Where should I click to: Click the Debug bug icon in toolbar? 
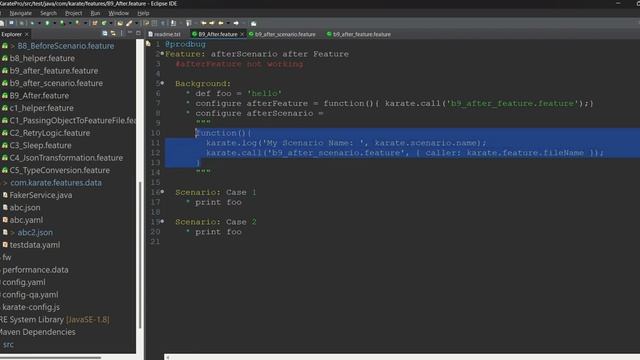32,23
